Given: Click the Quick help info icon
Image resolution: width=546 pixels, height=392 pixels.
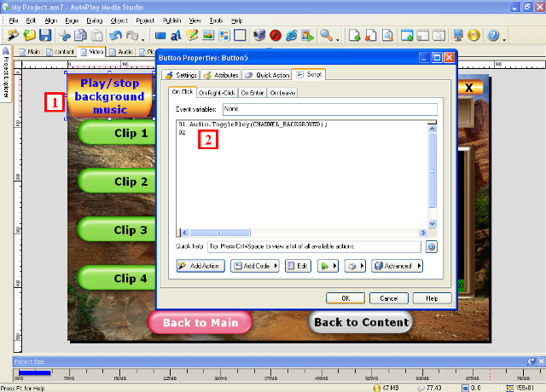Looking at the screenshot, I should click(431, 246).
